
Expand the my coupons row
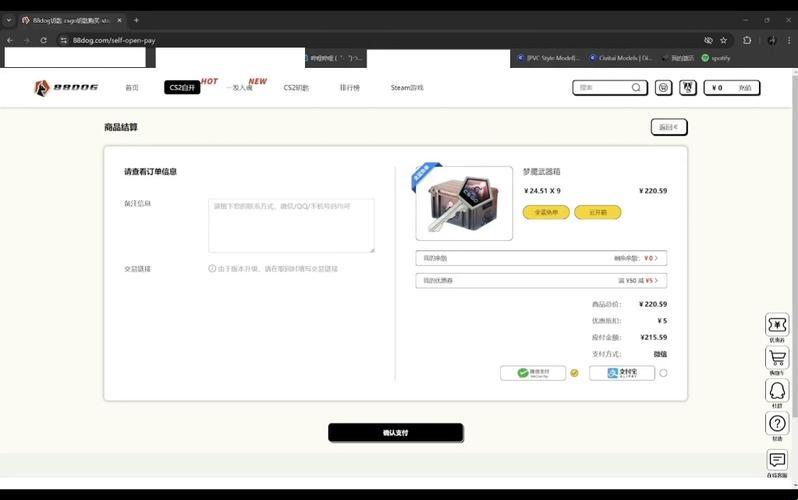coord(541,281)
